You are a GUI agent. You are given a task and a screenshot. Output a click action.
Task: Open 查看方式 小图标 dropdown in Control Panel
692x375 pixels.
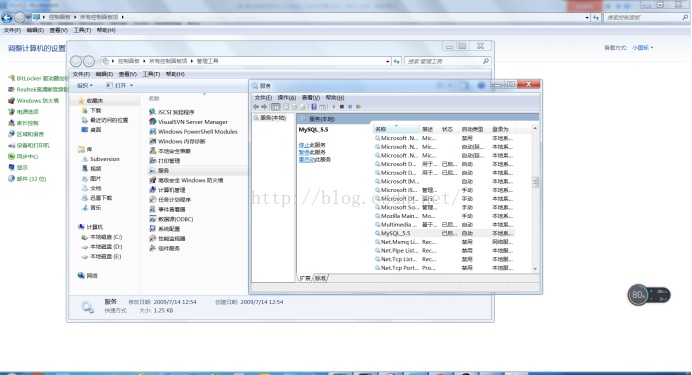click(x=643, y=48)
